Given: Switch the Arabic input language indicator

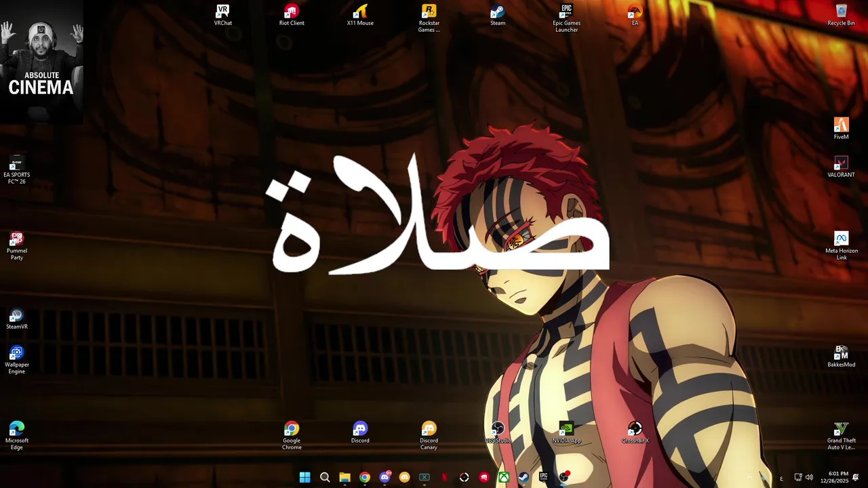Looking at the screenshot, I should 781,478.
